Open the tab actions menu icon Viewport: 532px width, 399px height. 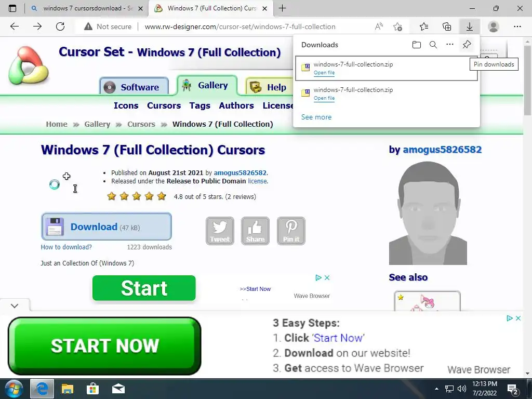click(12, 8)
